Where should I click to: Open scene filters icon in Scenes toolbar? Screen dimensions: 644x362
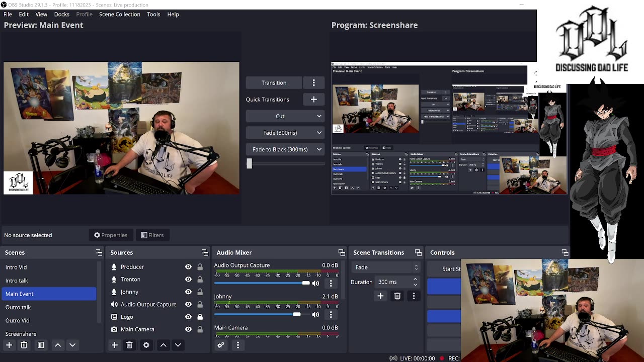[41, 345]
